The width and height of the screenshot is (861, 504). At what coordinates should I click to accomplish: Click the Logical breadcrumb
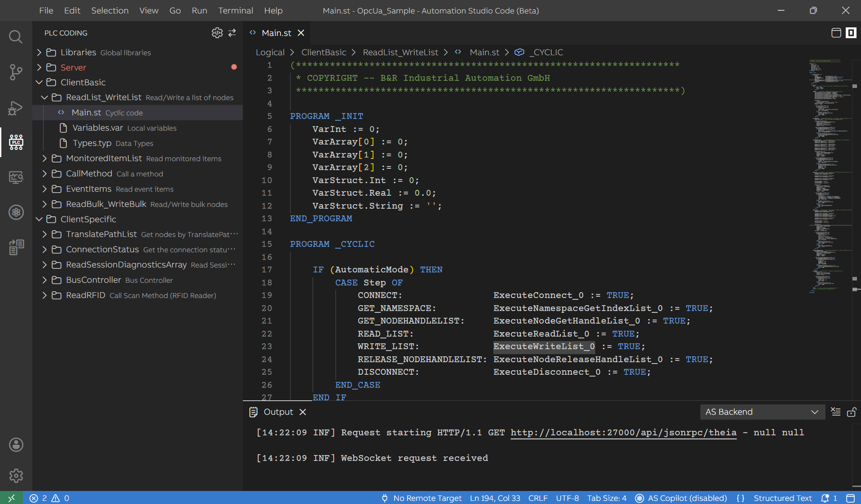[x=270, y=52]
